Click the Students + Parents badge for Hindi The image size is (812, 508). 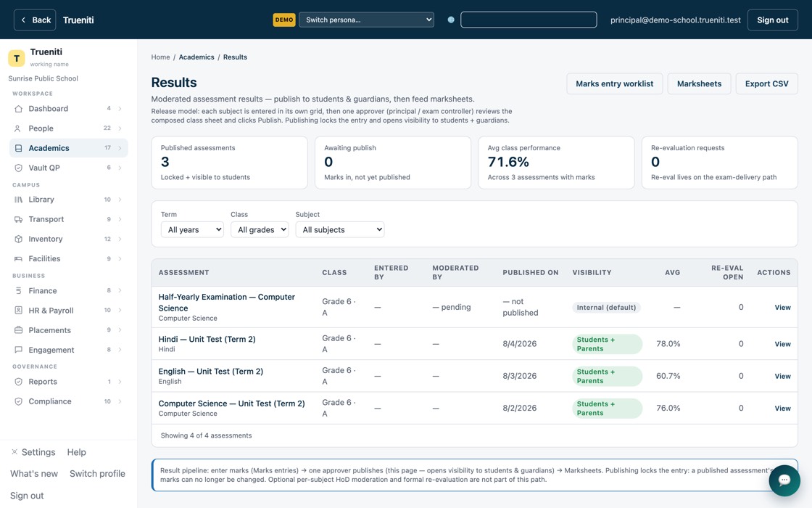607,344
